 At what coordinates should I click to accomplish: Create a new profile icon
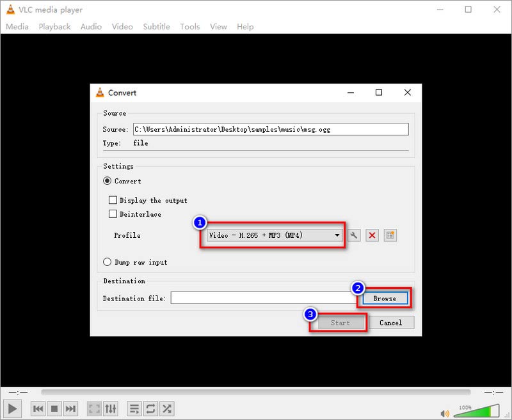[x=390, y=235]
